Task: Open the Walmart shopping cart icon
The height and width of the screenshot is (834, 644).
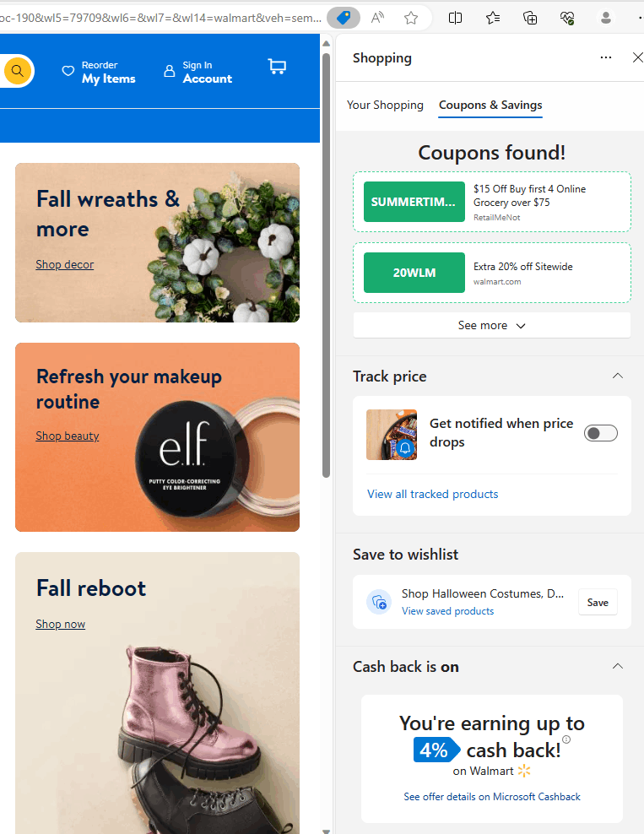Action: (277, 67)
